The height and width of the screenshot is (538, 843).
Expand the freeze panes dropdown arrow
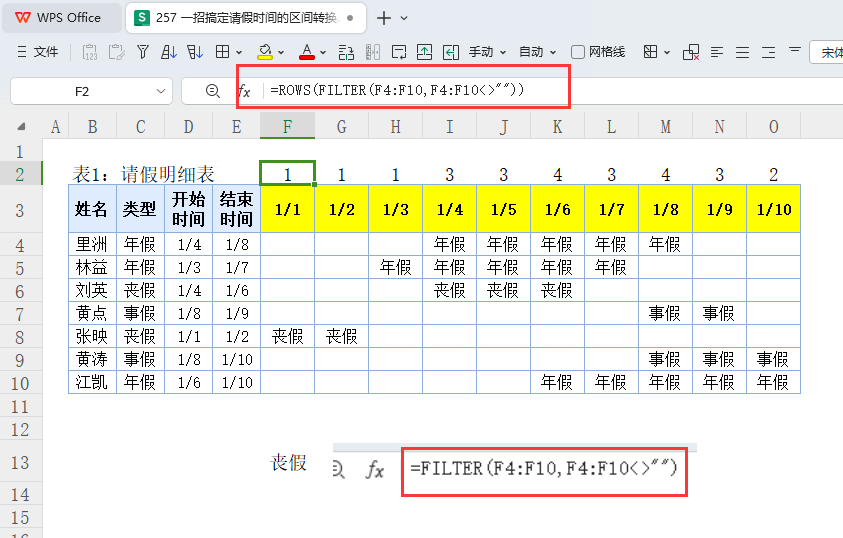point(667,53)
